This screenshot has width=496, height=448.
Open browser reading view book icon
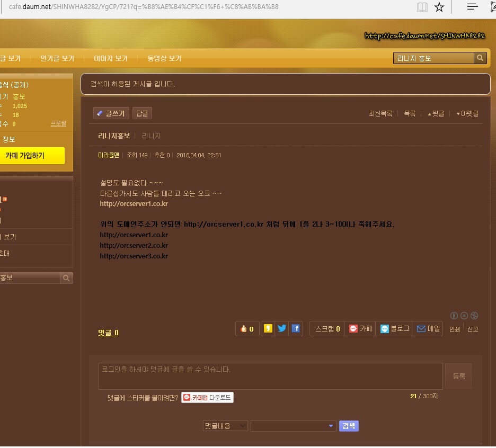422,7
